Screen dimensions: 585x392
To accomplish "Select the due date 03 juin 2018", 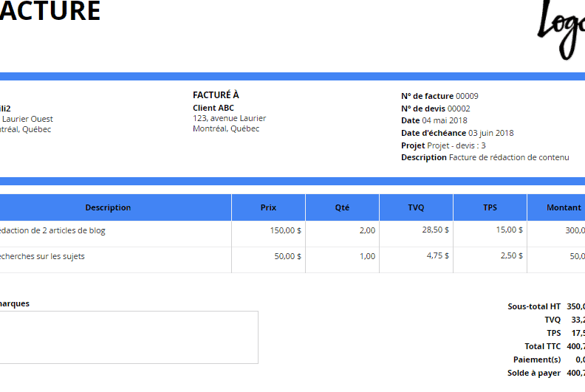I will pyautogui.click(x=490, y=133).
